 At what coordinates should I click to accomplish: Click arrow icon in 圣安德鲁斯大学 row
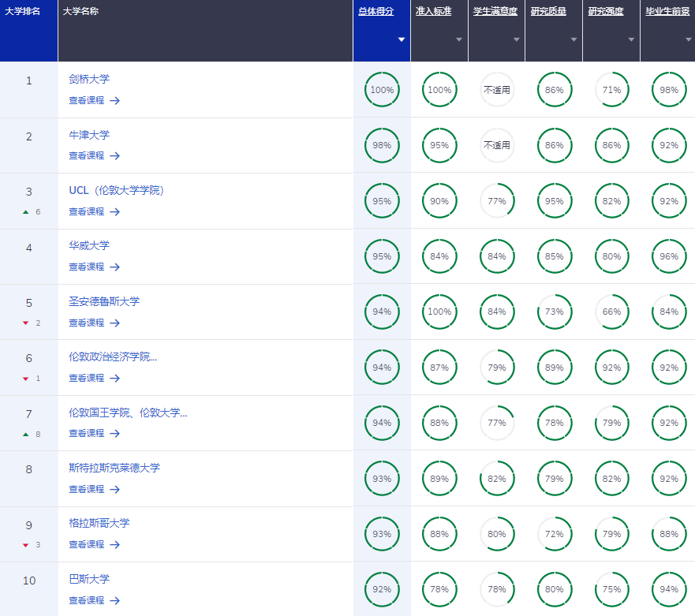115,323
